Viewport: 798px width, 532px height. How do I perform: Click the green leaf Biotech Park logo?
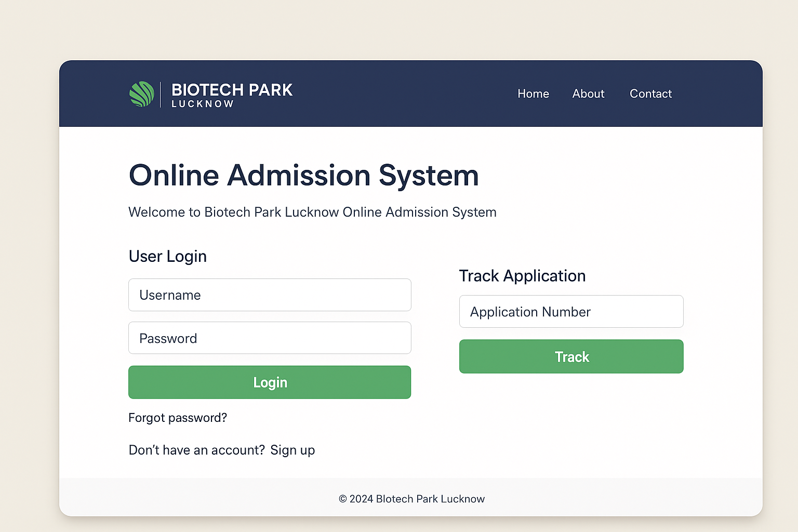coord(141,94)
